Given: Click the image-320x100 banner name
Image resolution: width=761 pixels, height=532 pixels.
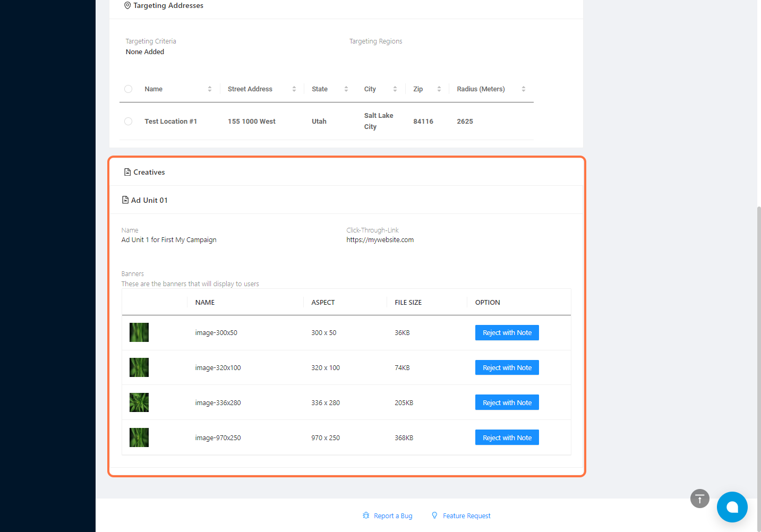Looking at the screenshot, I should [x=218, y=368].
